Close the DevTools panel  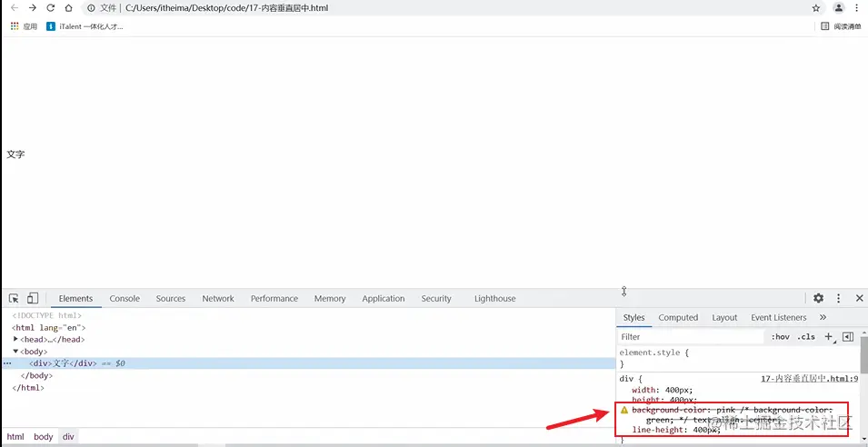click(x=859, y=298)
